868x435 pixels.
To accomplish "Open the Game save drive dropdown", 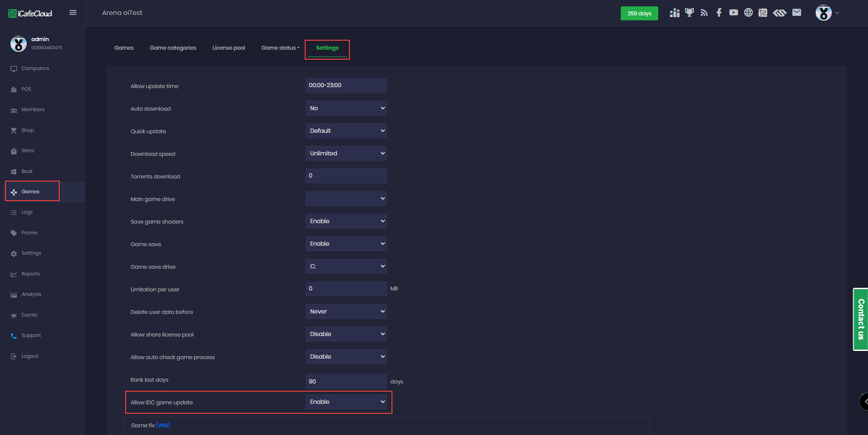I will pyautogui.click(x=346, y=267).
